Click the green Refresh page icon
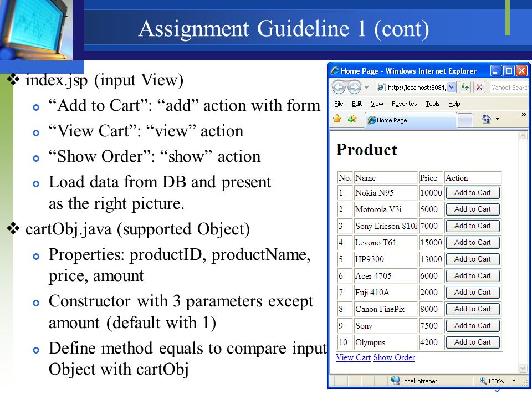This screenshot has height=399, width=532. click(x=465, y=87)
